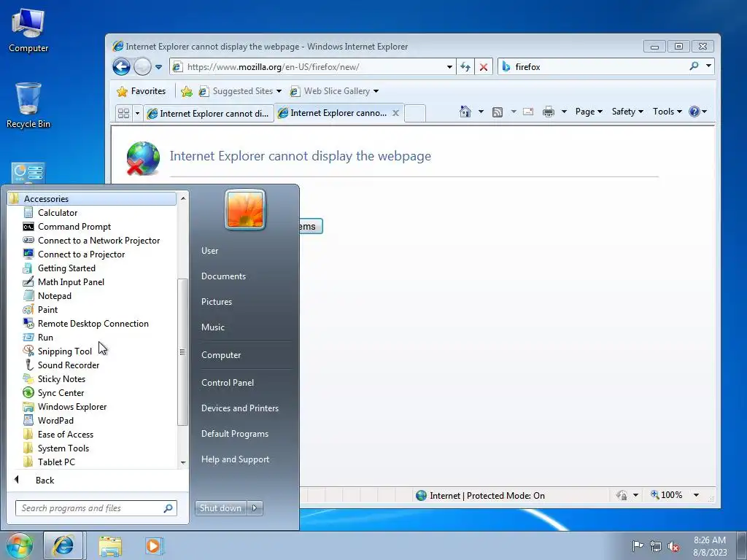Screen dimensions: 747x560
Task: Click the Start menu search box
Action: (96, 508)
